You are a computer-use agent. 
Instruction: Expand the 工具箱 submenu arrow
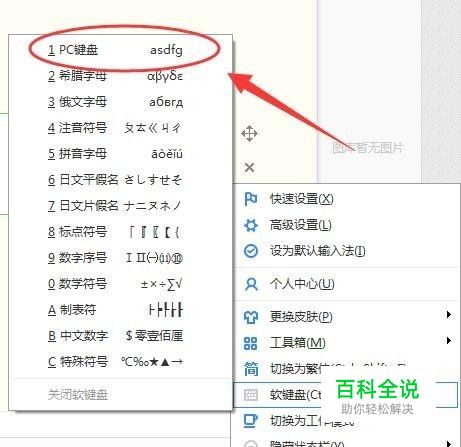click(449, 341)
